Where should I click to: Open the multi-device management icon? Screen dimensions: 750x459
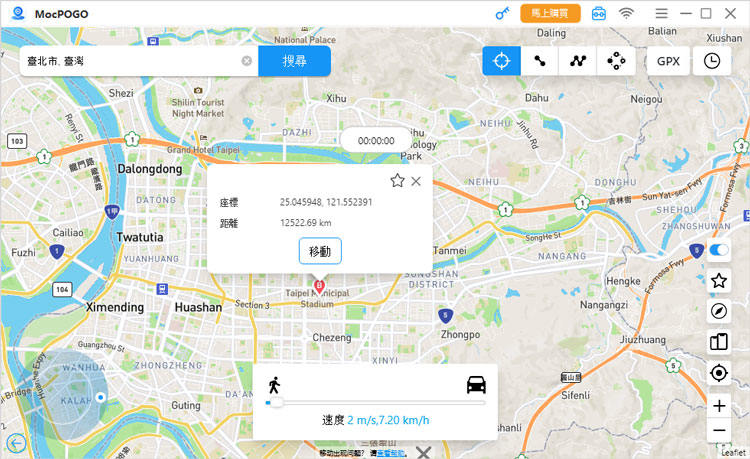[718, 342]
